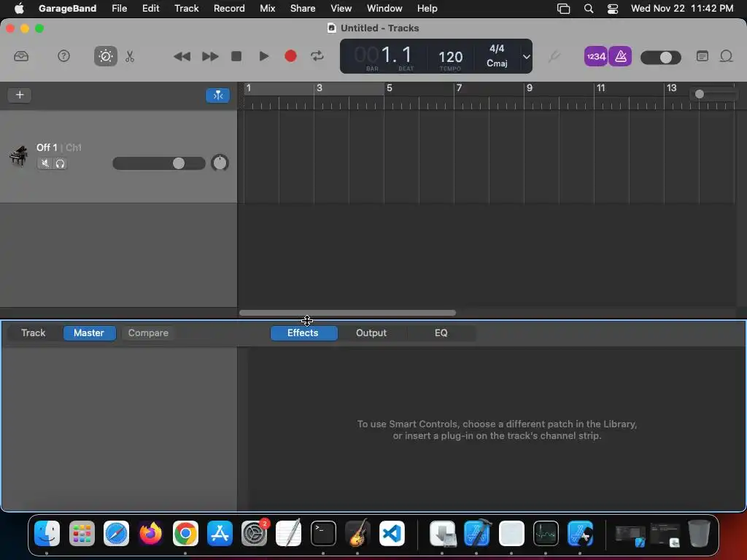
Task: Click bar 5 in the ruler
Action: pyautogui.click(x=390, y=88)
